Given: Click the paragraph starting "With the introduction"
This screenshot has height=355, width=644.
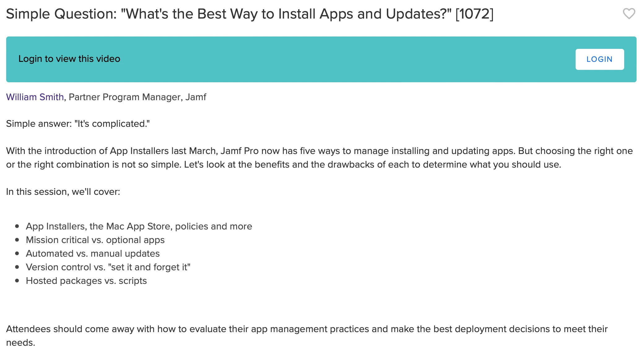Looking at the screenshot, I should [320, 158].
